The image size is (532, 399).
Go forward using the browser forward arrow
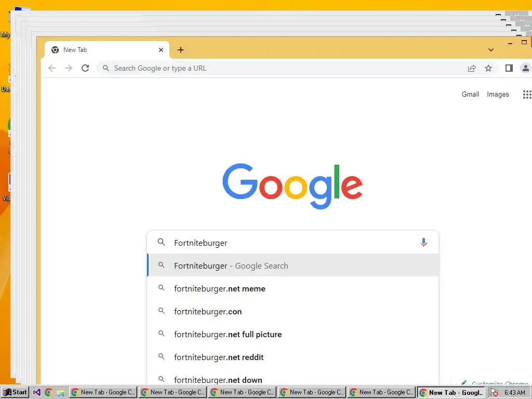69,68
